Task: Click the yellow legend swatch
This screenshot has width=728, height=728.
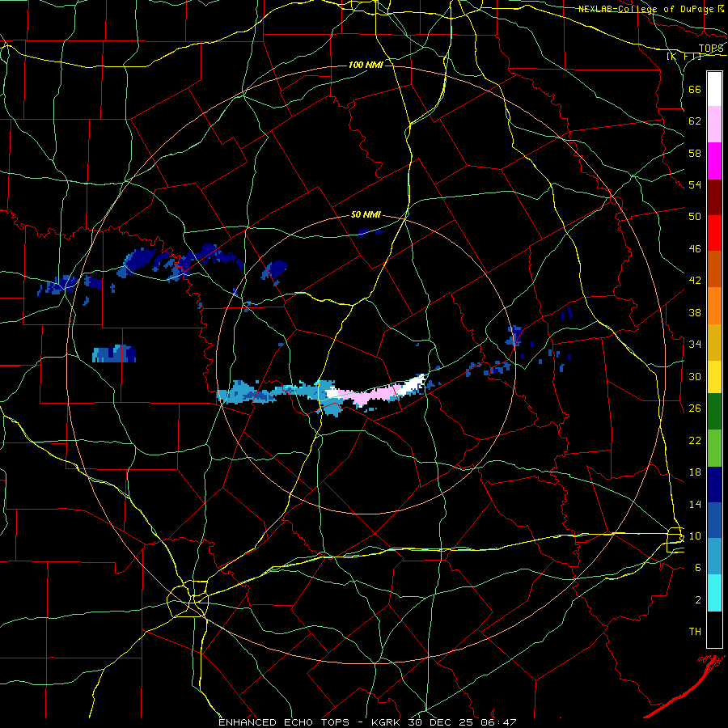Action: [714, 377]
